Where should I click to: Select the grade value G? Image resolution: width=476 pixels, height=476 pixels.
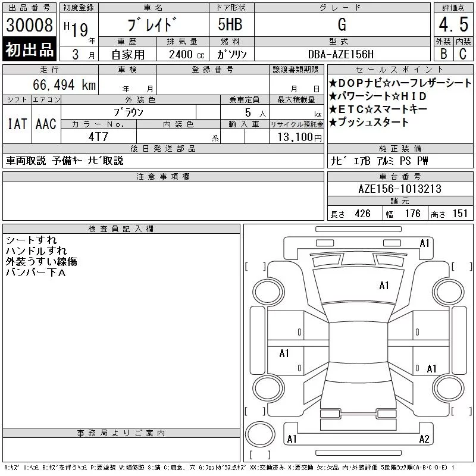tap(342, 24)
